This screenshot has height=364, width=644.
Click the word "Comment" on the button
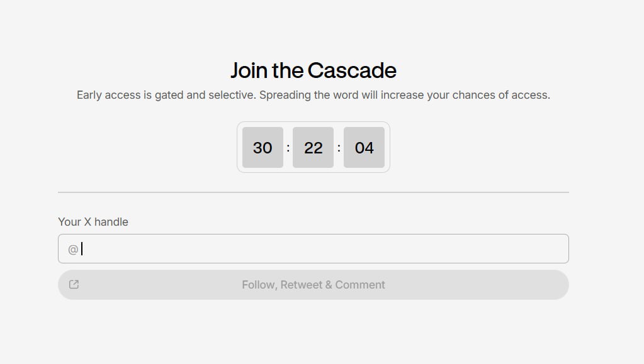(360, 285)
